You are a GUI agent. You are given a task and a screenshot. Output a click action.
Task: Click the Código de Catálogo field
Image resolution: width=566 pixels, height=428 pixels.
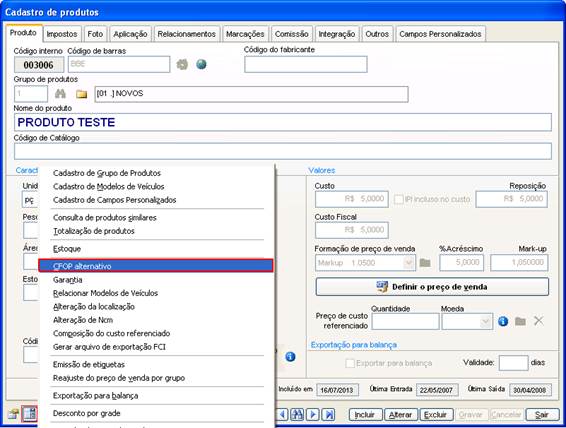[283, 152]
